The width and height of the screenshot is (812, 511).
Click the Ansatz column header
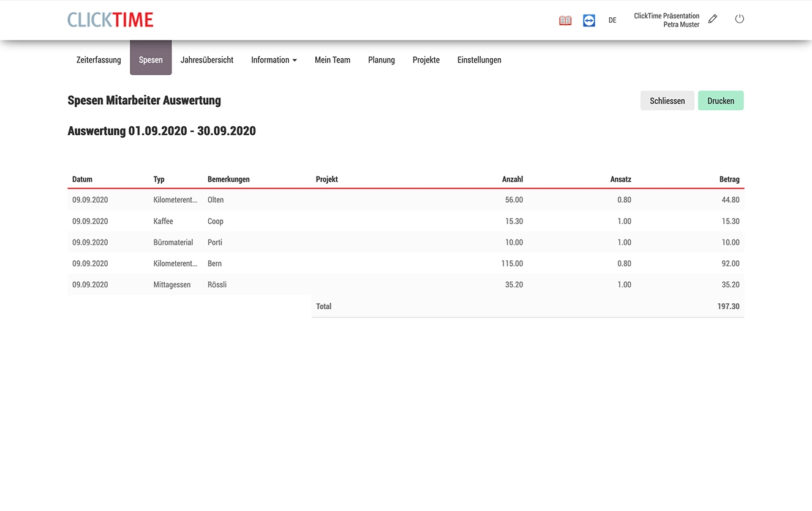tap(621, 180)
